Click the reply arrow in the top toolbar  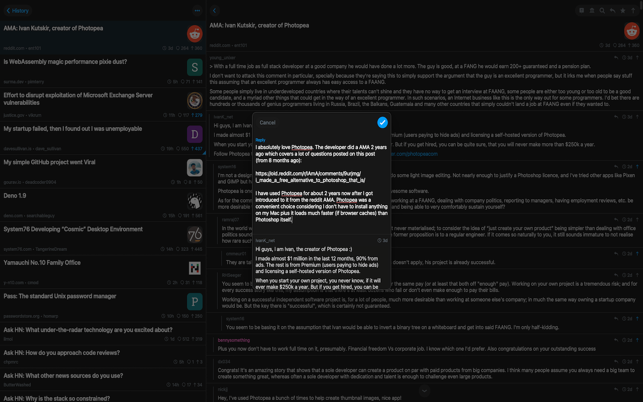(x=612, y=11)
